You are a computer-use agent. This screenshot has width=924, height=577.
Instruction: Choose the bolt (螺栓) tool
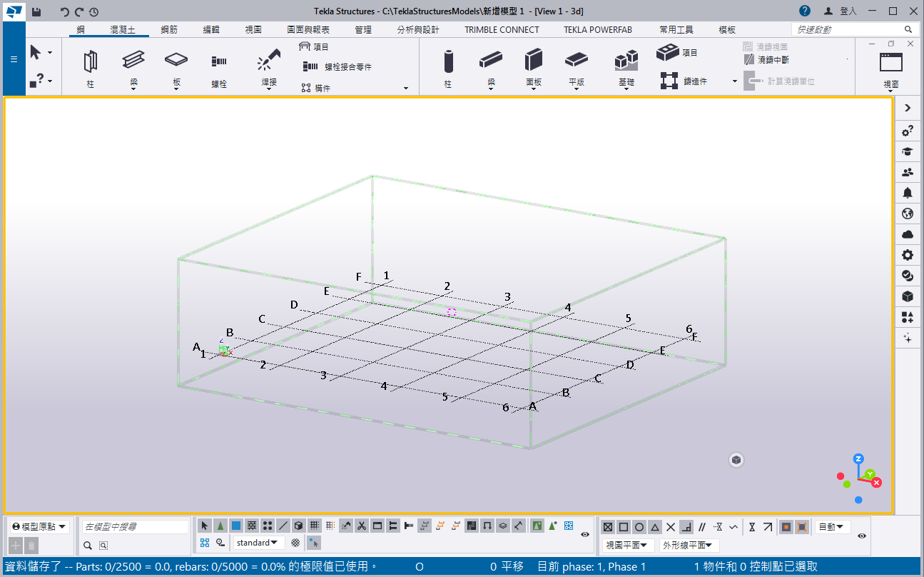pyautogui.click(x=219, y=62)
